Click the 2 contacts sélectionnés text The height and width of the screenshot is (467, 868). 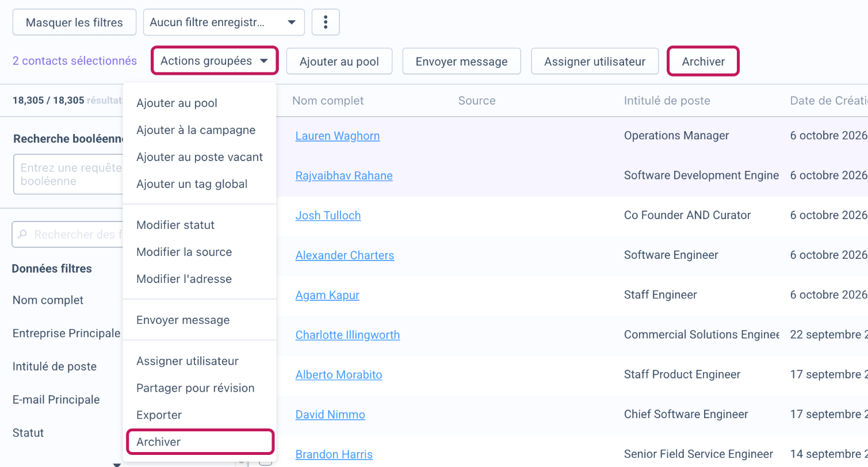click(x=75, y=61)
